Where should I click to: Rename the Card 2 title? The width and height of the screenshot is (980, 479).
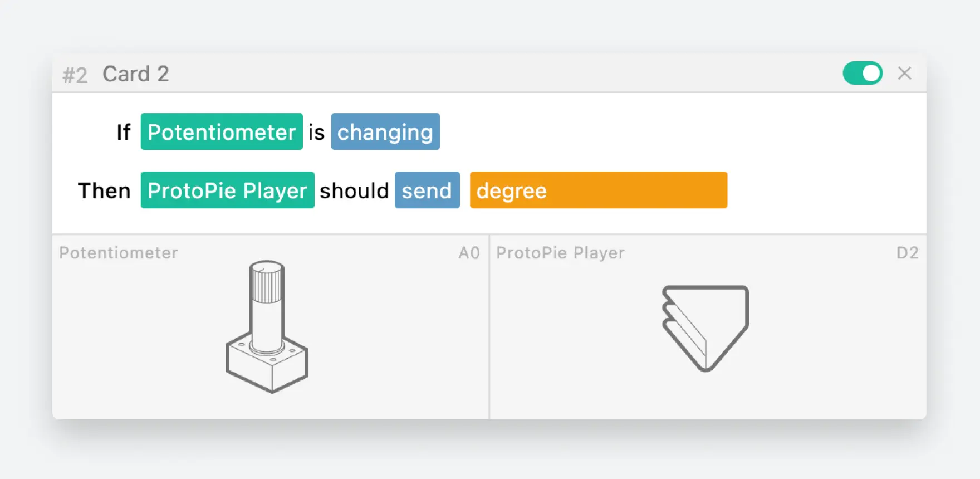pyautogui.click(x=136, y=74)
